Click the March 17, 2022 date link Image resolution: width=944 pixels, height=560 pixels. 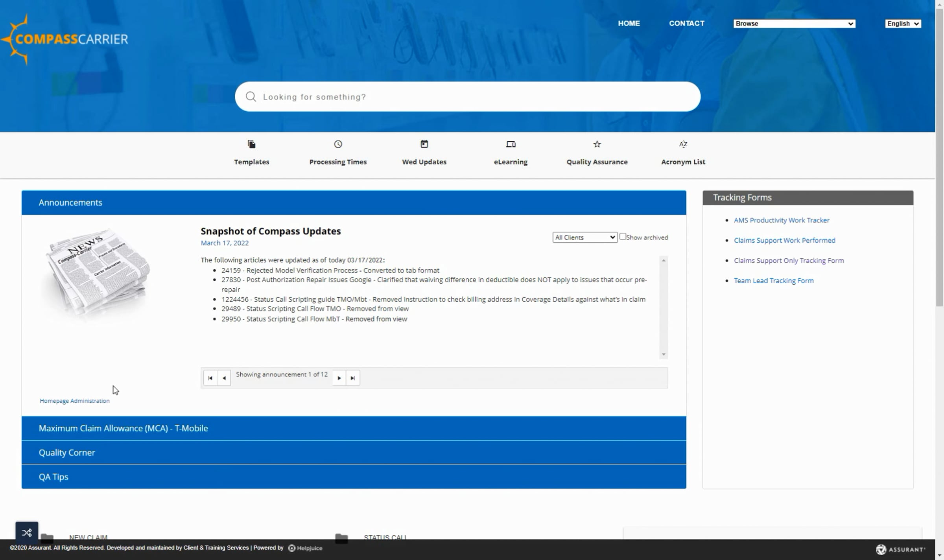tap(225, 243)
